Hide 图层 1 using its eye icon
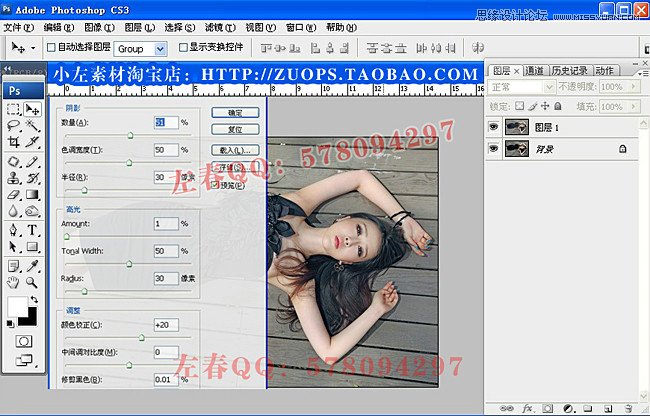Viewport: 650px width, 416px height. point(493,127)
